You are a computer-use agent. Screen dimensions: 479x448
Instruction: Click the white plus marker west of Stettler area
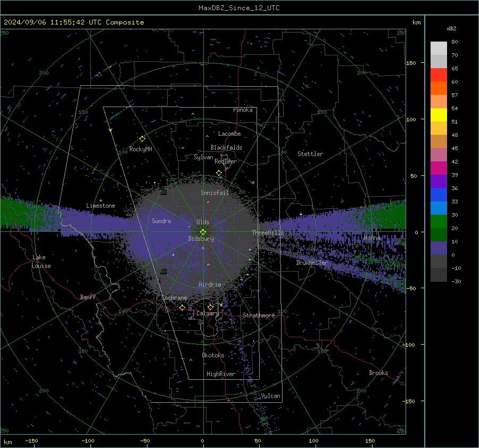(x=301, y=214)
